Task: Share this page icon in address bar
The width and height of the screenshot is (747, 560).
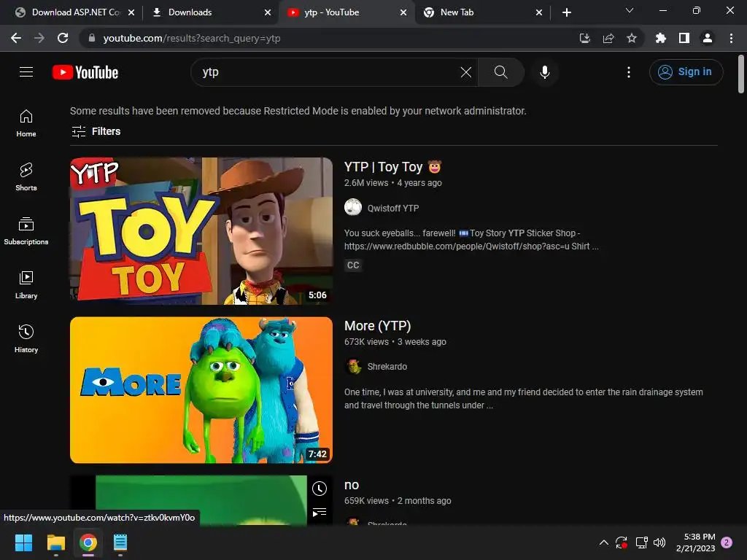Action: 608,38
